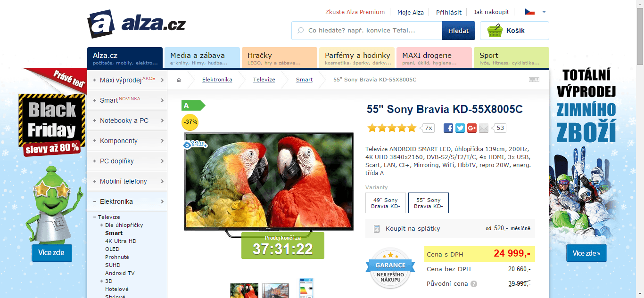Open the language flag dropdown
Image resolution: width=644 pixels, height=298 pixels.
pos(535,12)
